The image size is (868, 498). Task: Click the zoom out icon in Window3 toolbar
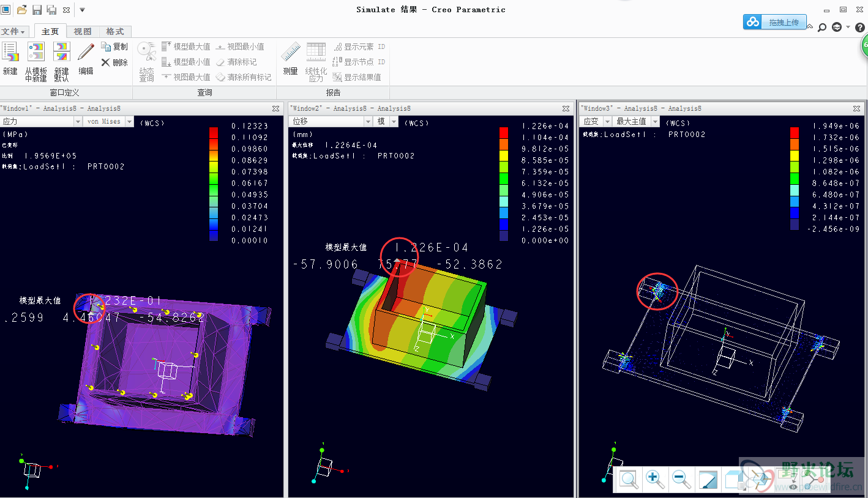click(681, 480)
